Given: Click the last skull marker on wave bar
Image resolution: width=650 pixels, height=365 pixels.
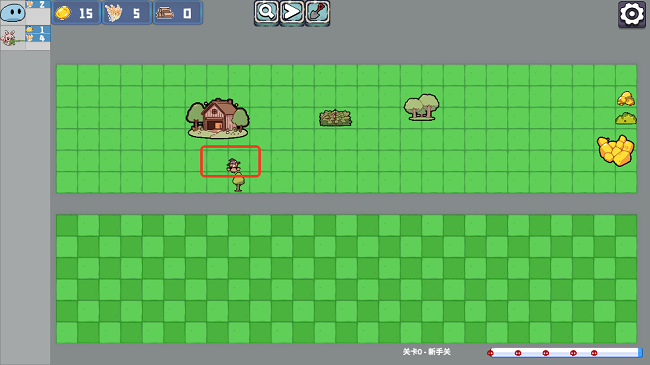Looking at the screenshot, I should point(594,353).
